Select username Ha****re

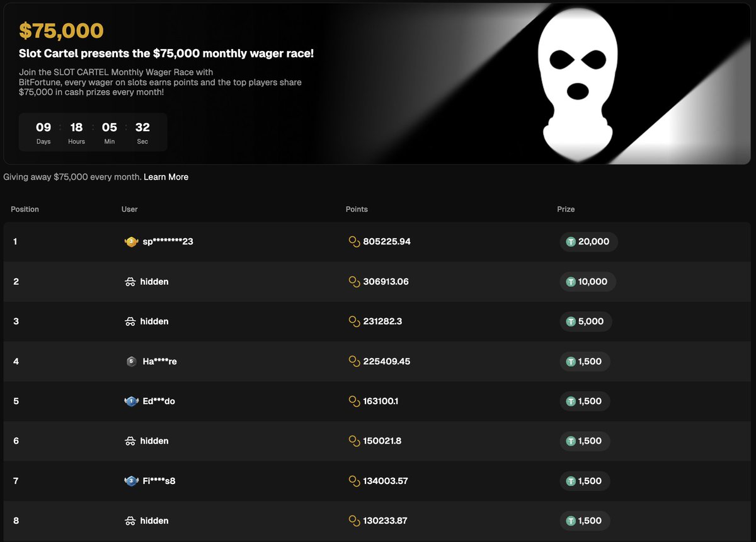click(x=159, y=361)
